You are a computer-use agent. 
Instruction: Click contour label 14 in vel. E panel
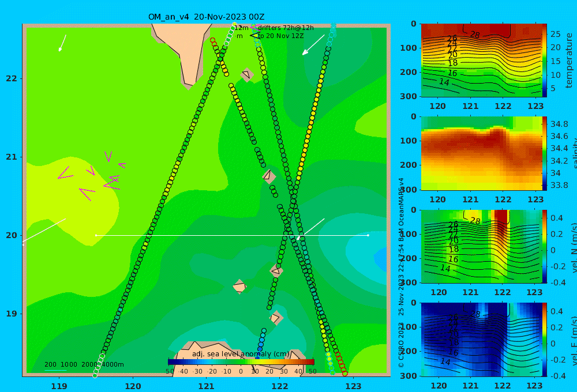(445, 361)
